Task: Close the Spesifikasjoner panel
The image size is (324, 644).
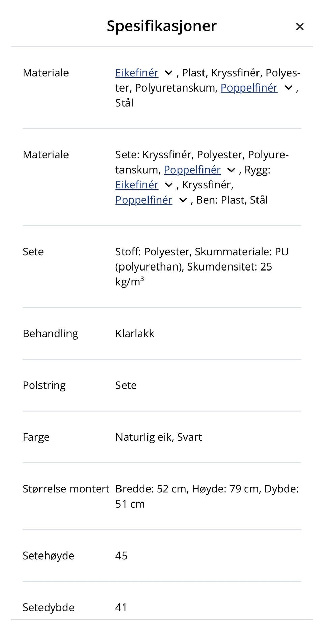Action: click(x=300, y=27)
